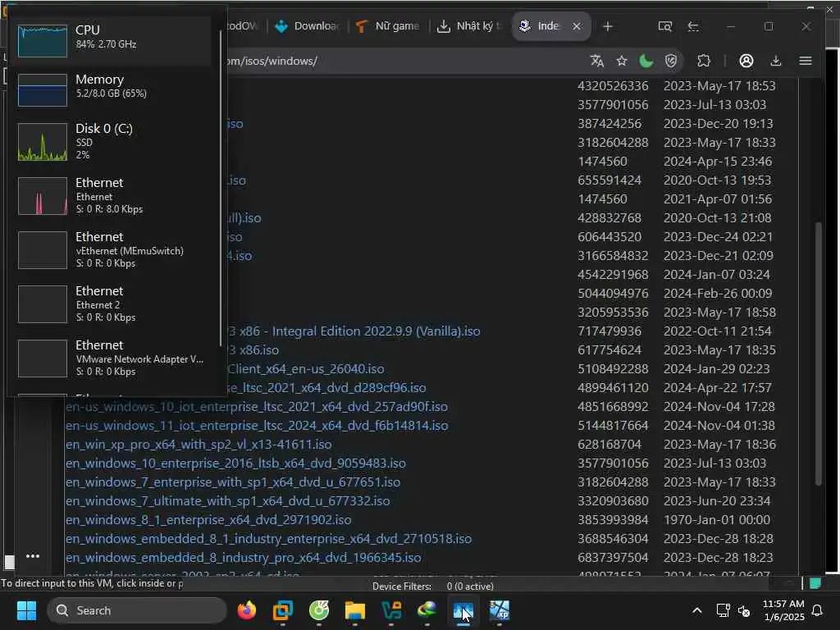This screenshot has width=840, height=630.
Task: Switch to the 'Nhật ký' tab
Action: [470, 26]
